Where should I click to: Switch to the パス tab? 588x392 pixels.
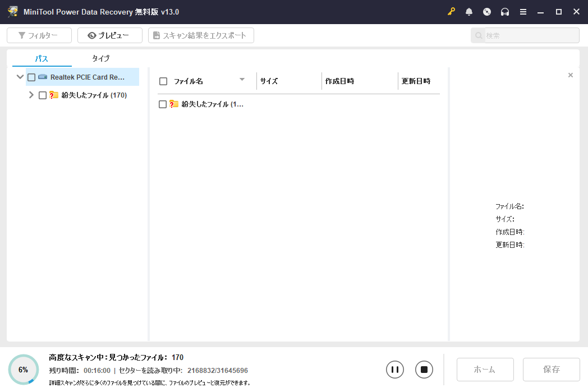click(x=42, y=58)
